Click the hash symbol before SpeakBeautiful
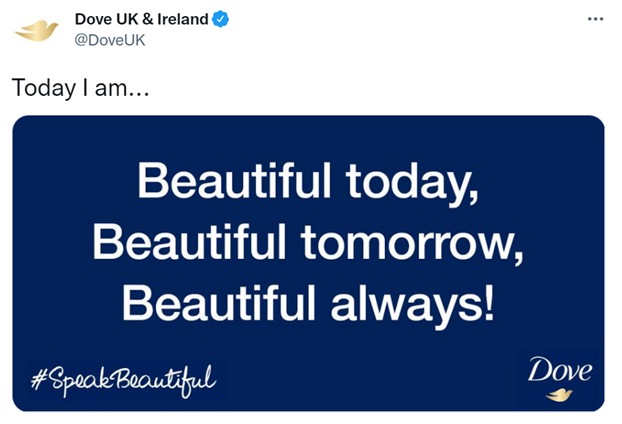This screenshot has height=424, width=622. click(x=39, y=379)
